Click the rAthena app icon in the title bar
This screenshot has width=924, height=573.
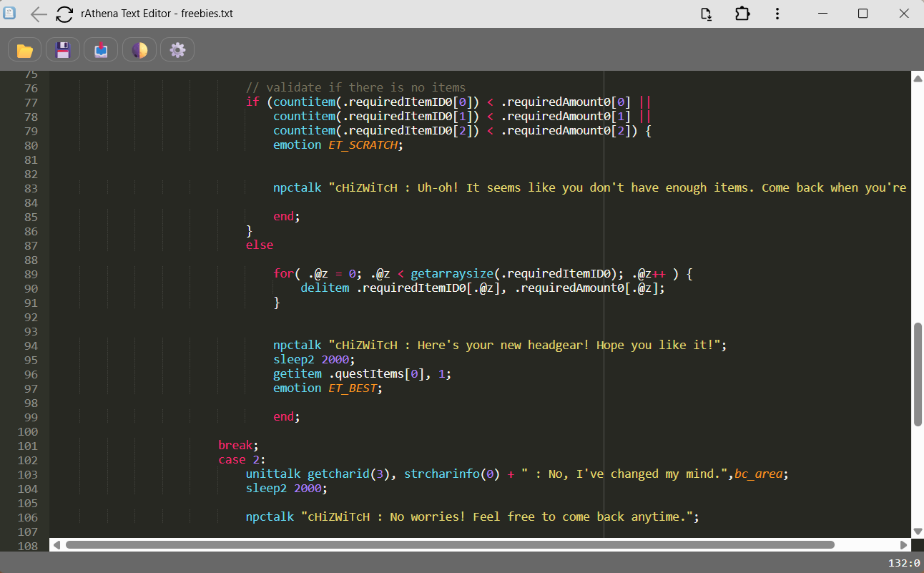[x=10, y=14]
